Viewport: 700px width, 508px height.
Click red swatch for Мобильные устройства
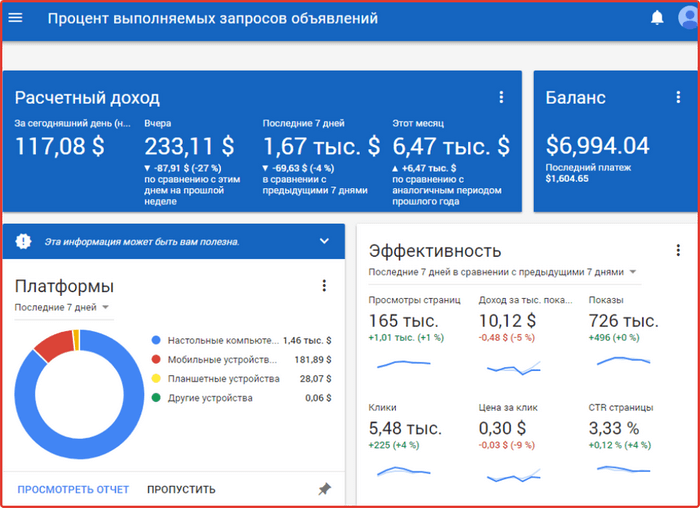click(x=156, y=359)
